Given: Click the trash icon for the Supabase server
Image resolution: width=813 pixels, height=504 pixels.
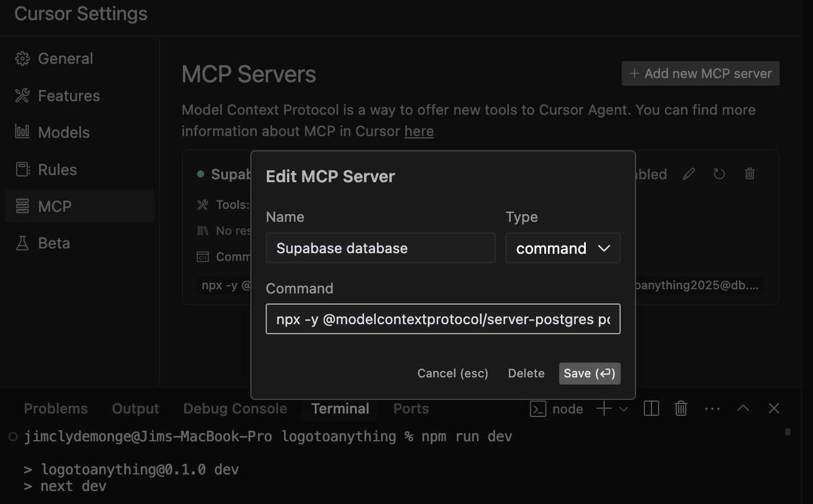Looking at the screenshot, I should tap(749, 173).
